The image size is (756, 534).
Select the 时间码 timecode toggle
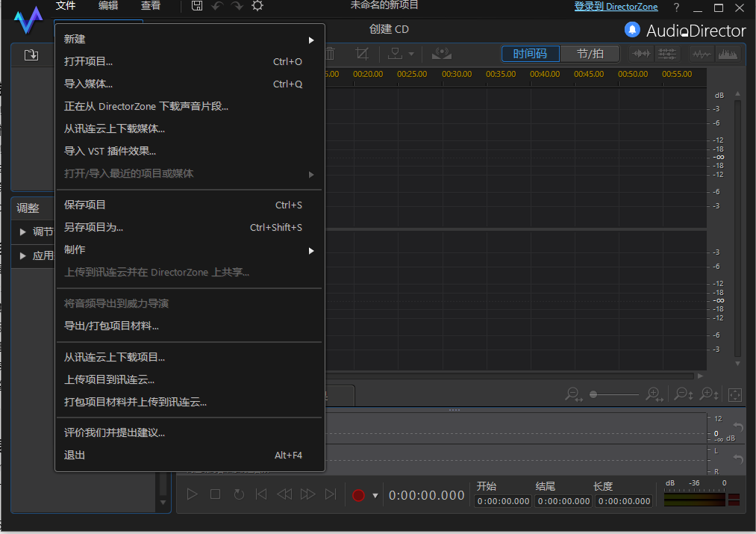click(x=530, y=54)
